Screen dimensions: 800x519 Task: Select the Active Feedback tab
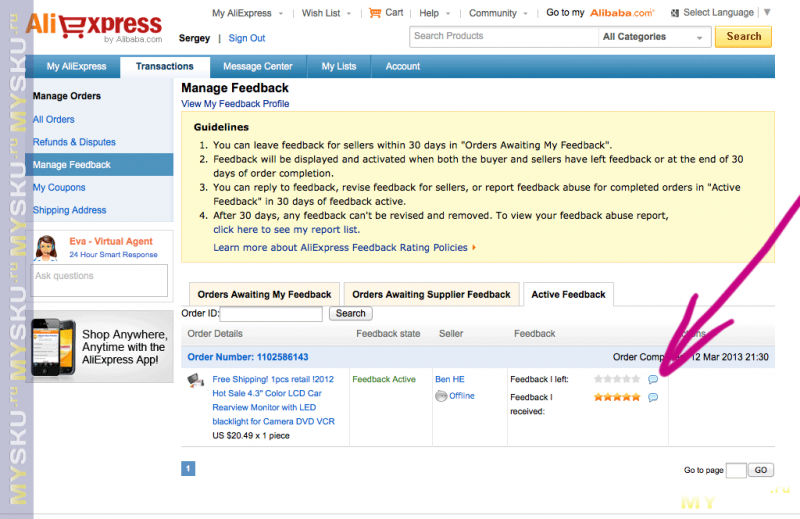coord(568,294)
